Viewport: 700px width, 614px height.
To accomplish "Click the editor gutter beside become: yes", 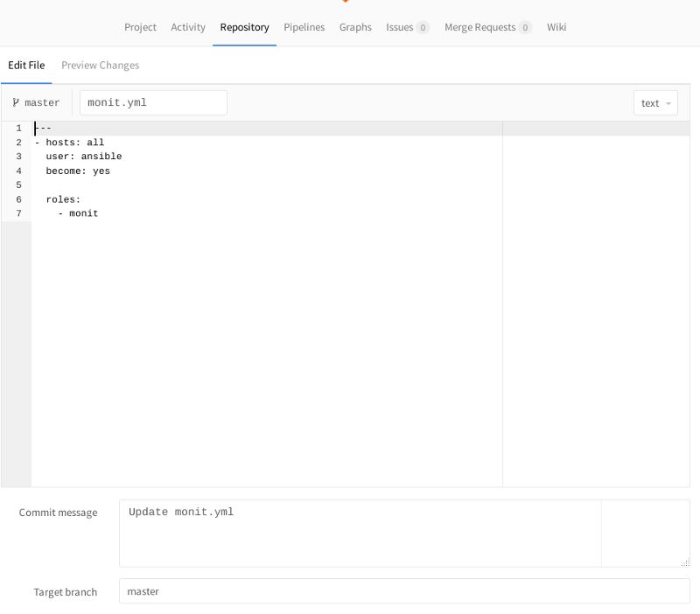I will click(x=18, y=171).
